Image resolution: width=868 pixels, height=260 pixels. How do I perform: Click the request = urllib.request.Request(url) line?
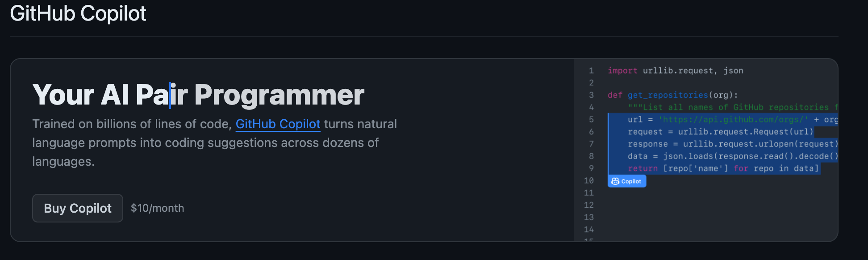[x=720, y=132]
